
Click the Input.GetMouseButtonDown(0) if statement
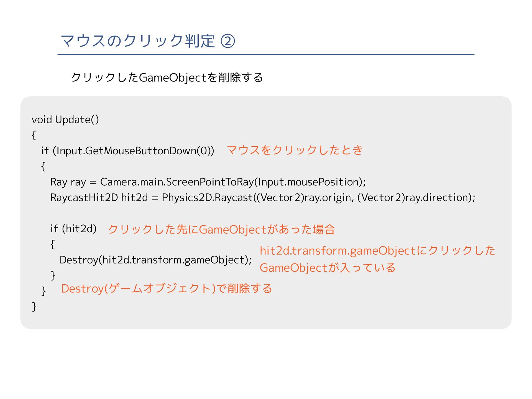point(127,151)
